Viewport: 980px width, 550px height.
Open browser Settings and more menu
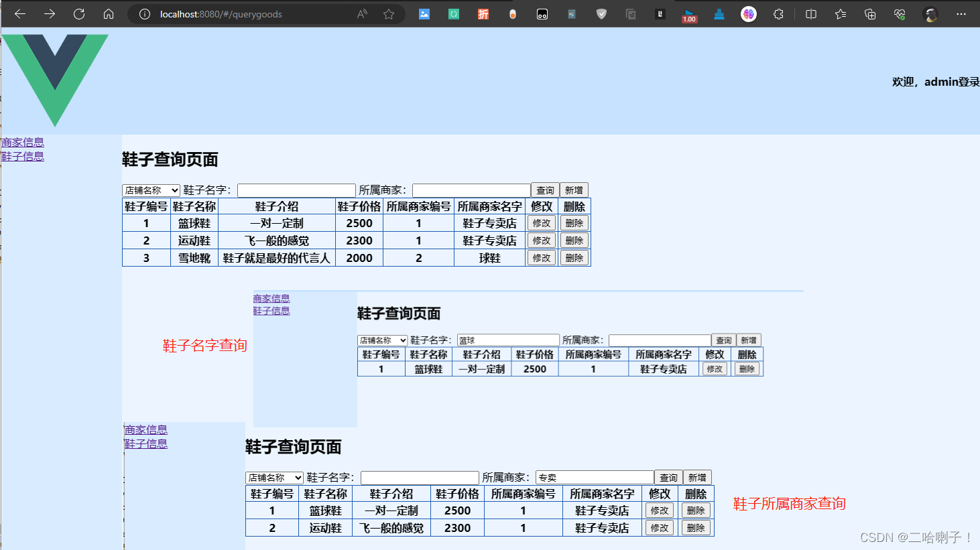961,14
